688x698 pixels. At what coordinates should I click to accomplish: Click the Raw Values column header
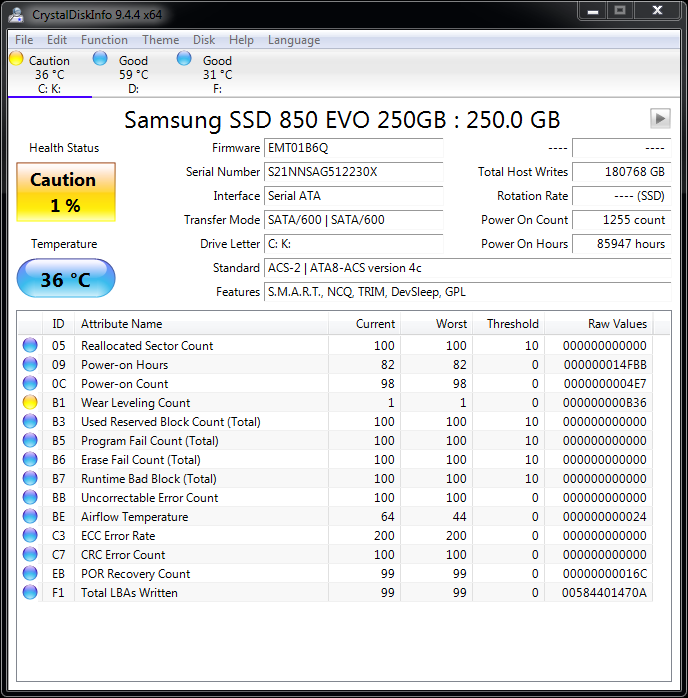coord(599,324)
